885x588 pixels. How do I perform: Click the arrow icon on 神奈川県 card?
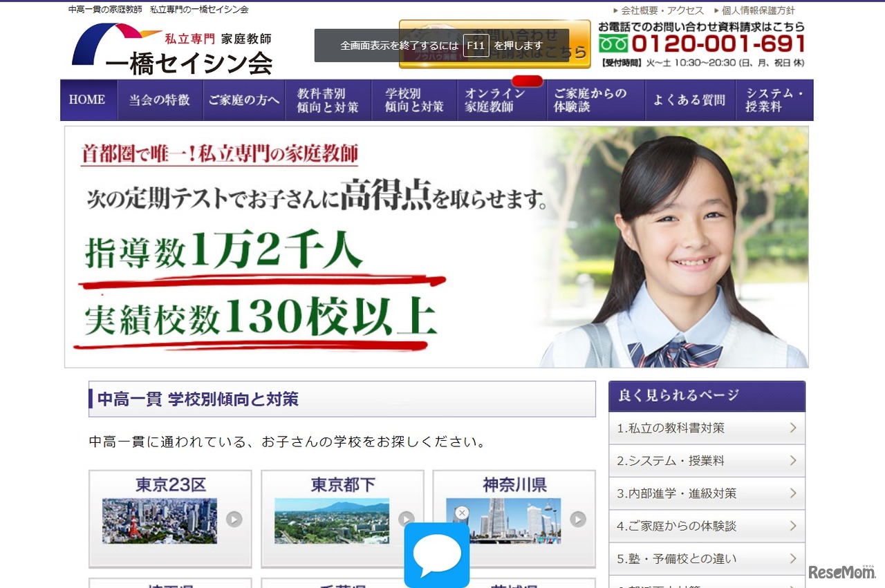578,519
